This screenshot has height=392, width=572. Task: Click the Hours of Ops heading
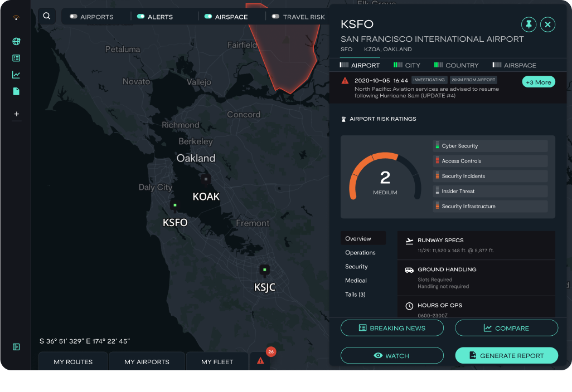[439, 305]
